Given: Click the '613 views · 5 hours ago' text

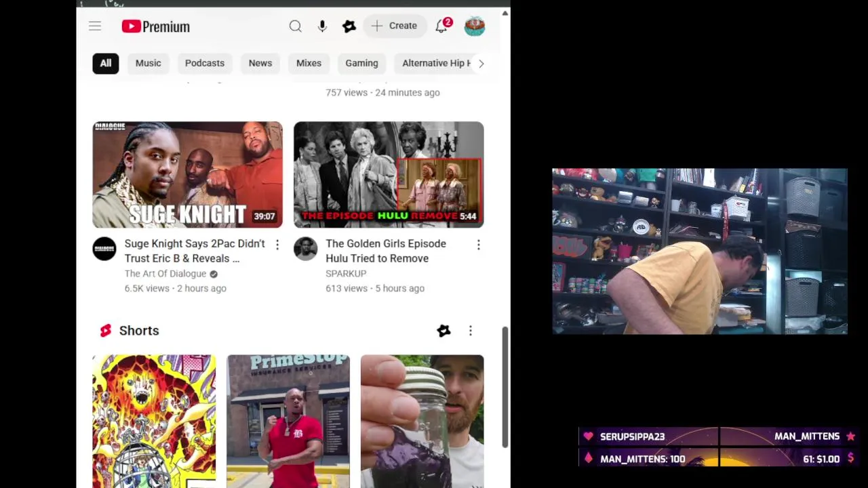Looking at the screenshot, I should coord(375,289).
